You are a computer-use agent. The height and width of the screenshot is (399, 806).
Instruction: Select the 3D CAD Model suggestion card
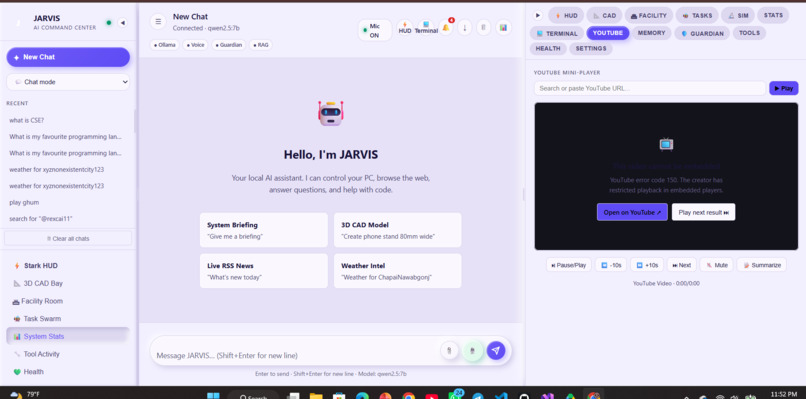coord(397,230)
